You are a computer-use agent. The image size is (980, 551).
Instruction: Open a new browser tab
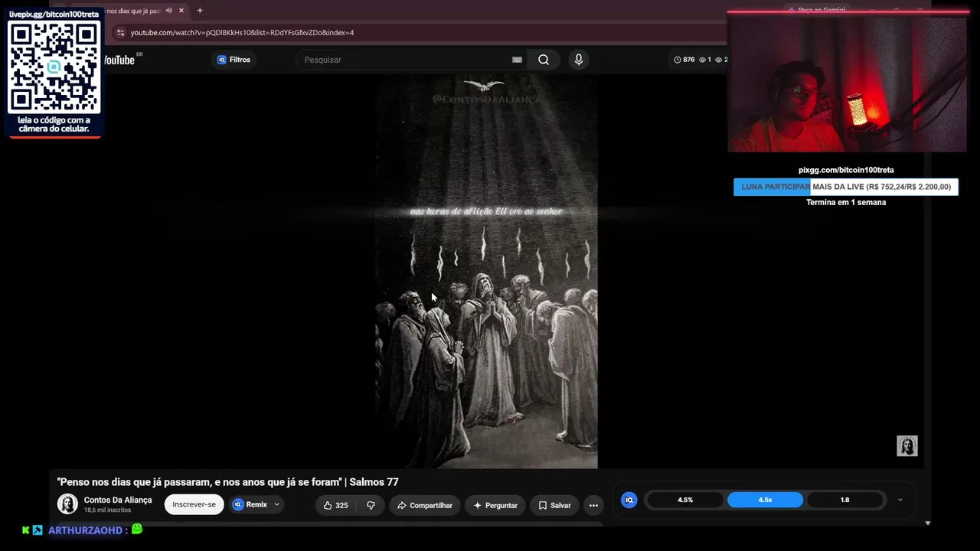[200, 11]
